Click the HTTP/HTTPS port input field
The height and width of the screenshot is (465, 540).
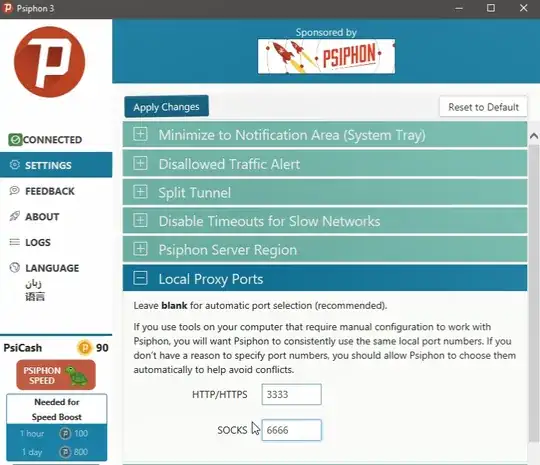[291, 394]
